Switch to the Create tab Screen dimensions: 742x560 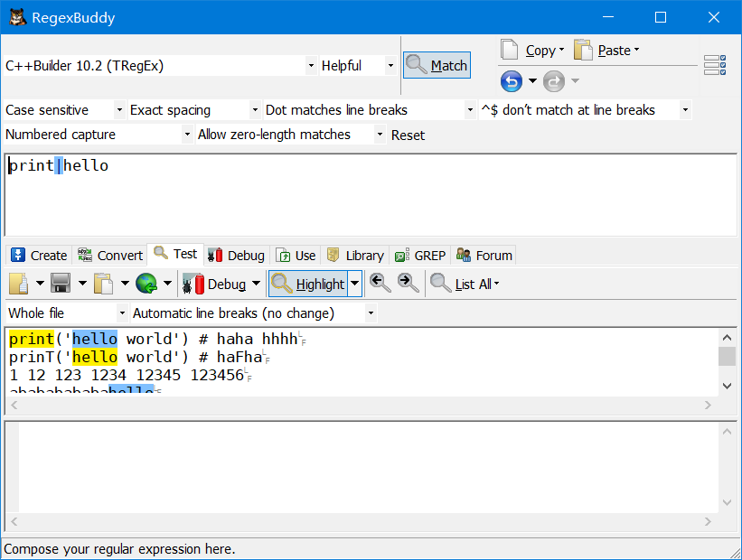[x=39, y=256]
